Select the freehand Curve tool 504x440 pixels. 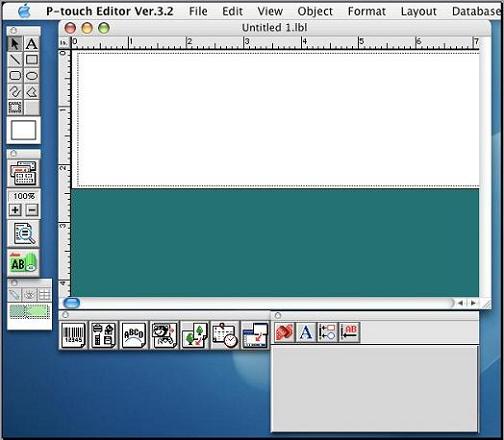point(15,92)
